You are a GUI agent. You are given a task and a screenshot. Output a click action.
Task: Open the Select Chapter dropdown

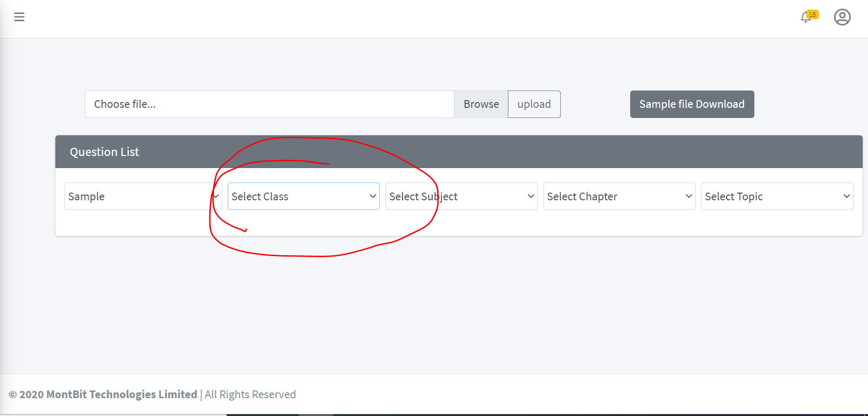pyautogui.click(x=619, y=196)
